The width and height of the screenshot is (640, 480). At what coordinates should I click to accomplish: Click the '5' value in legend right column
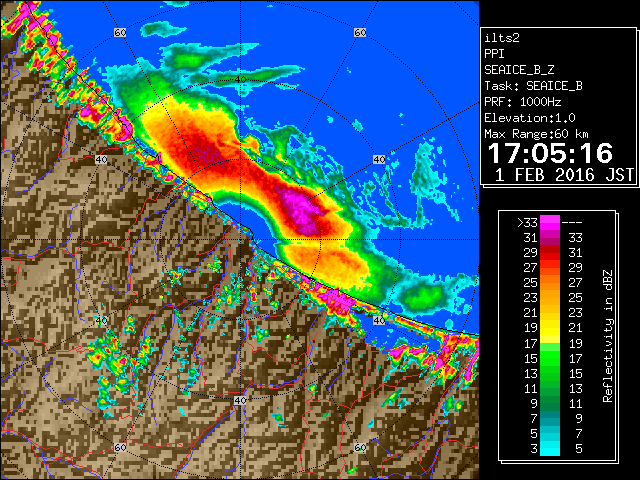579,449
